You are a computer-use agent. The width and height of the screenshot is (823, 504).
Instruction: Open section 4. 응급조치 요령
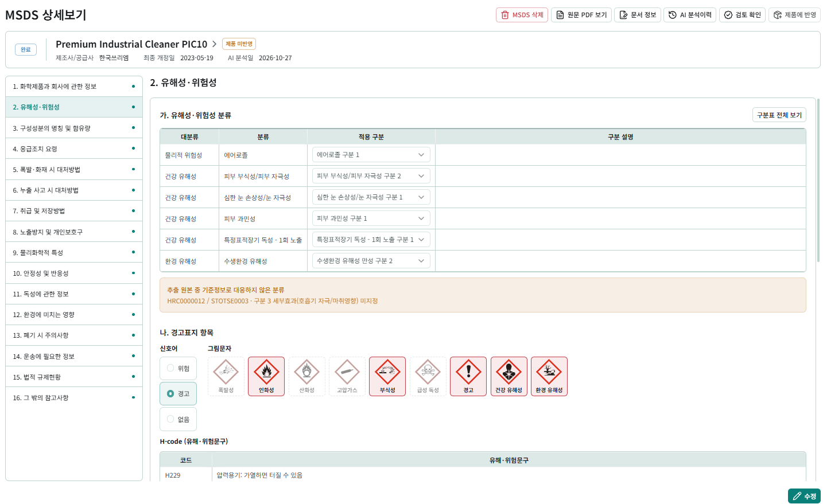coord(74,149)
